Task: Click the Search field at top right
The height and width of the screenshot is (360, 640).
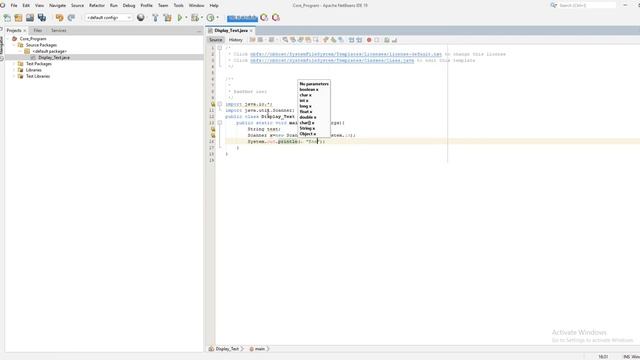Action: (587, 5)
